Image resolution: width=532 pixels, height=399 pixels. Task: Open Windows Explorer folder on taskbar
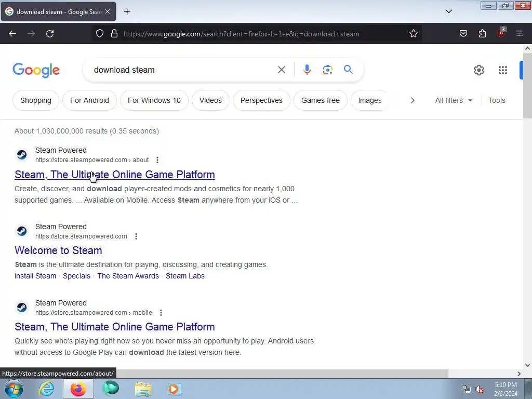point(143,389)
